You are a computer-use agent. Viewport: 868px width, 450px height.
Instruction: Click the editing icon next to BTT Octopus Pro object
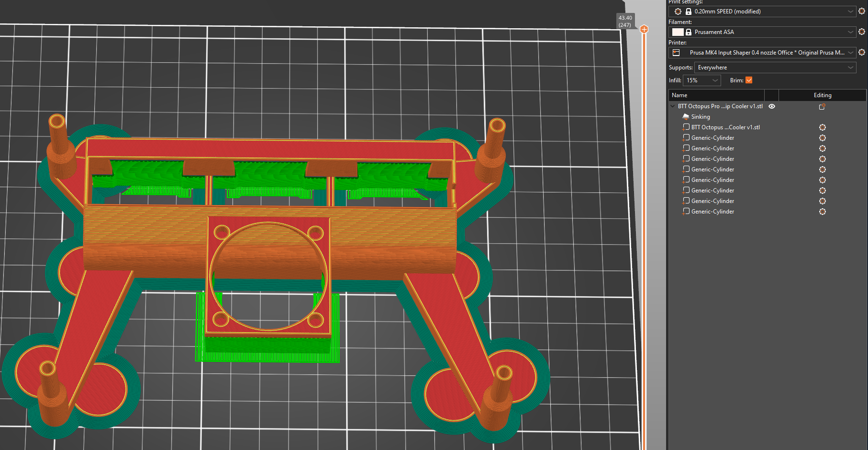point(822,106)
